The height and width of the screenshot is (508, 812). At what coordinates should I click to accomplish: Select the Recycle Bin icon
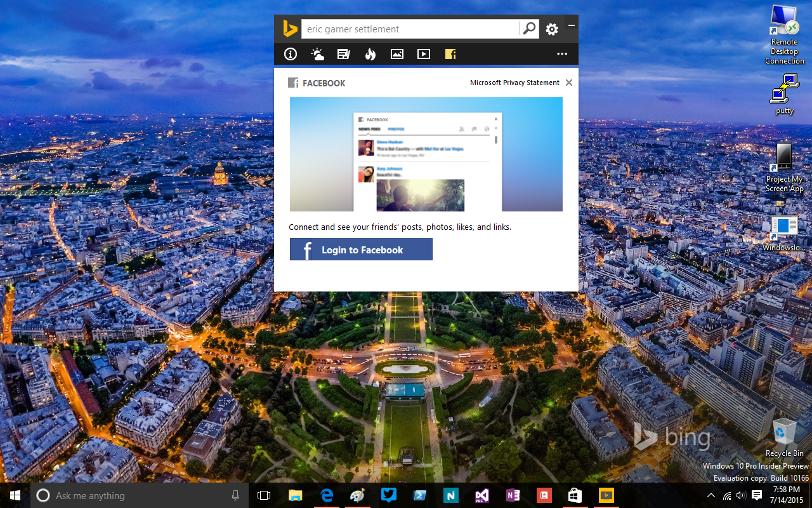(785, 438)
